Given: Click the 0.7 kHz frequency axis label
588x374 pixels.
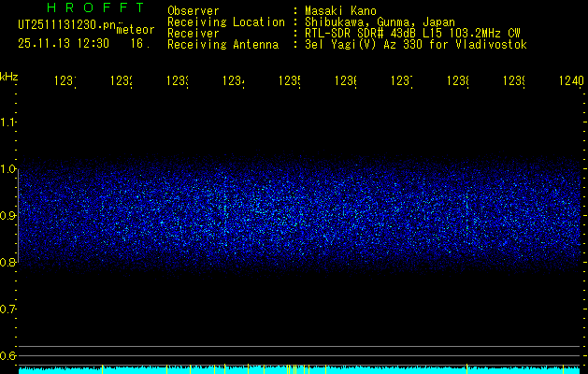Looking at the screenshot, I should [8, 309].
